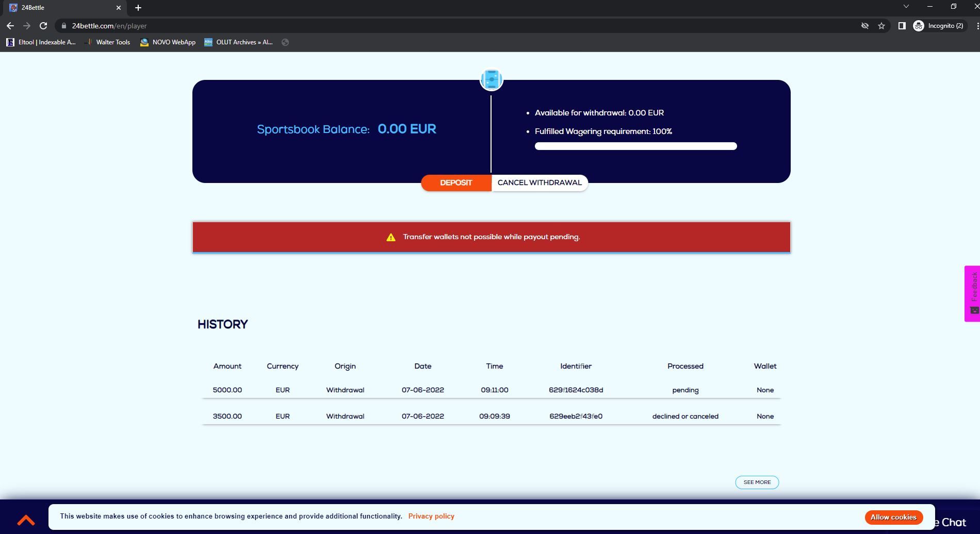Screen dimensions: 980x534
Task: Open the browser side panel icon
Action: [x=902, y=26]
